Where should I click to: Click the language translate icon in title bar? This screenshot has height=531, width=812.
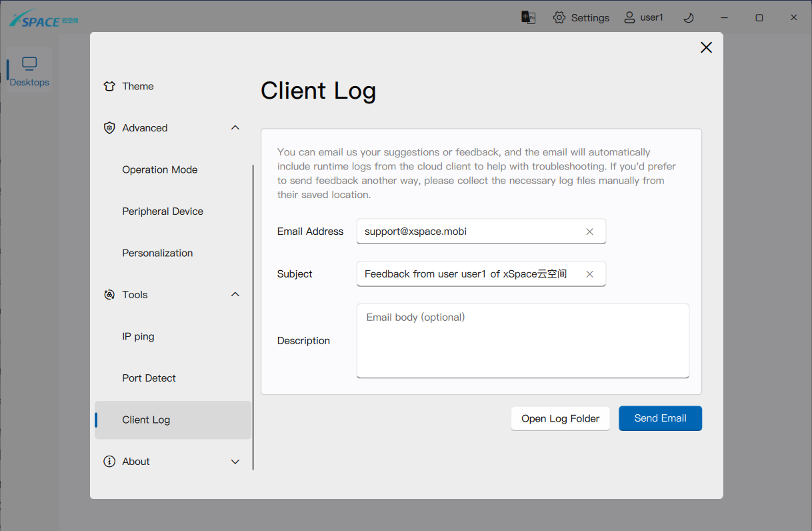pos(528,17)
